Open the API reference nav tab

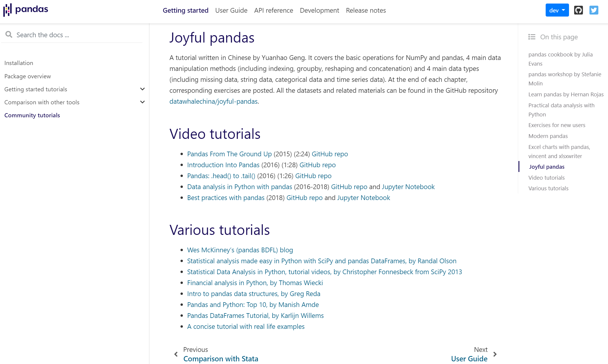[x=273, y=10]
